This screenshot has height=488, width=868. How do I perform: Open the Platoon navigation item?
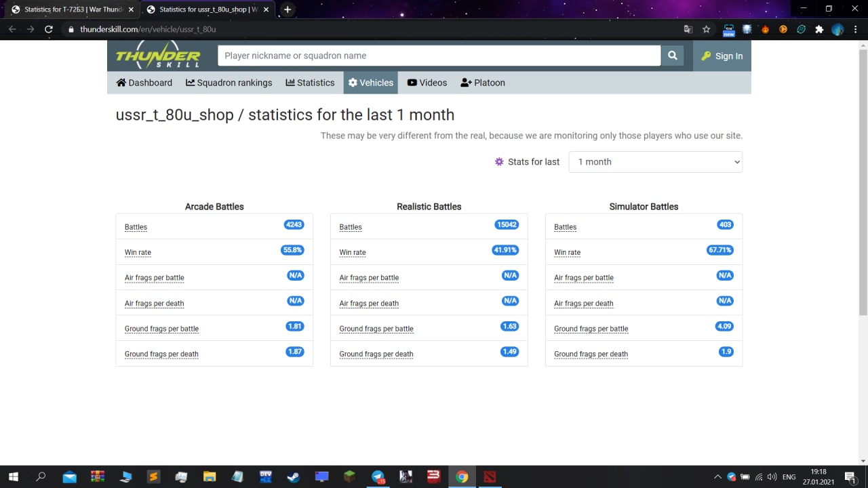(483, 83)
